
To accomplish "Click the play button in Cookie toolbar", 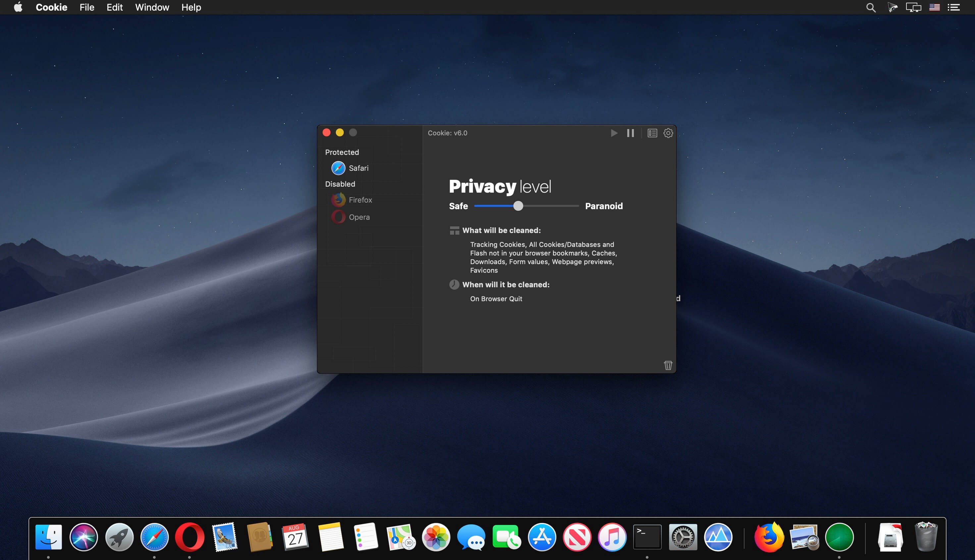I will point(614,133).
